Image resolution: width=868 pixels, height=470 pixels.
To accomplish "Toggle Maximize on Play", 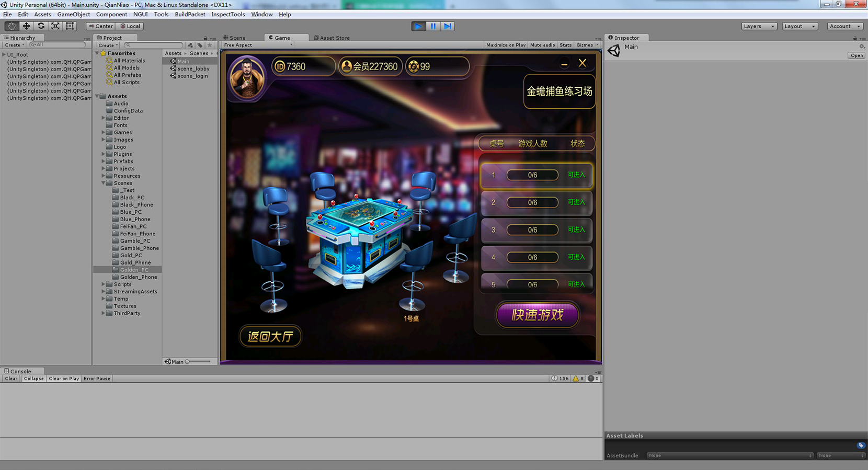I will tap(506, 45).
